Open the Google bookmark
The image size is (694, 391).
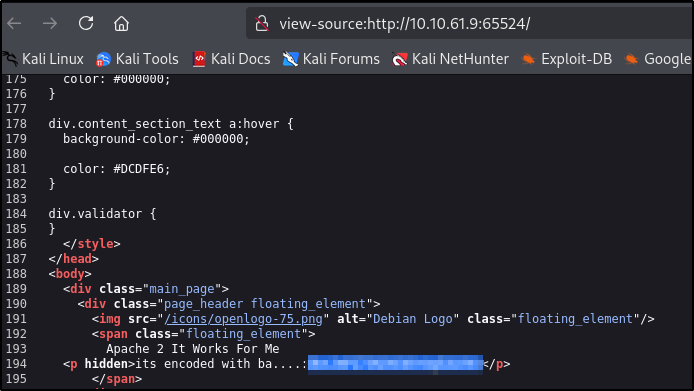tap(658, 59)
